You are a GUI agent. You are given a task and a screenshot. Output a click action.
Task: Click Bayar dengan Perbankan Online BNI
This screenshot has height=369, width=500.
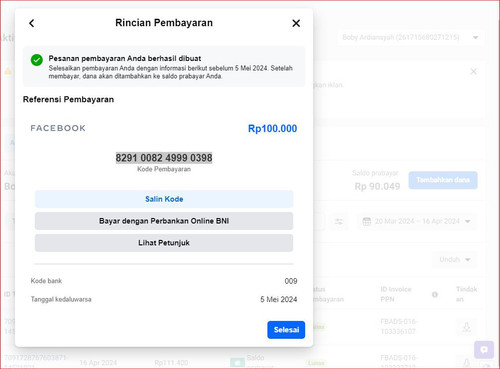pyautogui.click(x=164, y=221)
